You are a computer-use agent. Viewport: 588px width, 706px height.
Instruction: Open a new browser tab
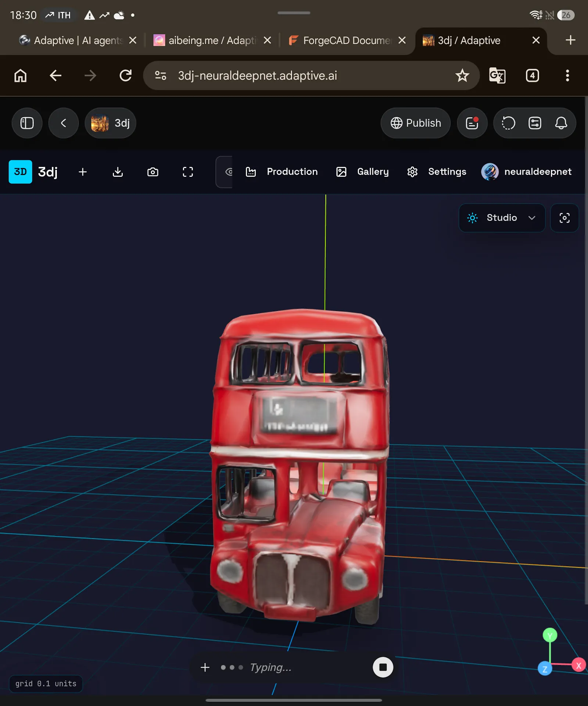pyautogui.click(x=570, y=40)
